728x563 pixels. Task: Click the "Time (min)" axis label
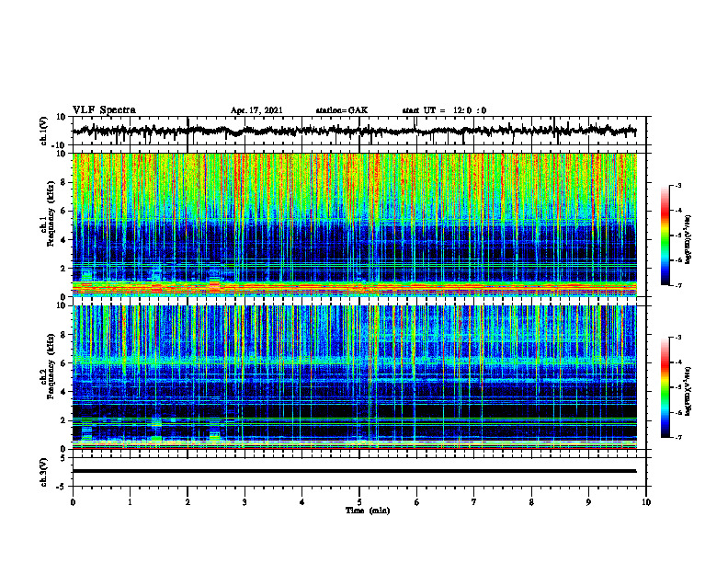click(x=368, y=511)
